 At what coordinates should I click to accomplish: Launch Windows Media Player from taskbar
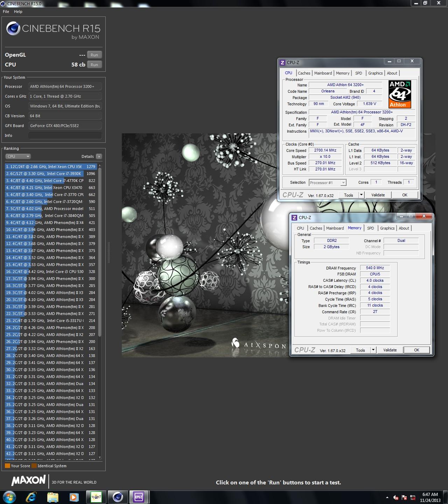click(x=74, y=497)
